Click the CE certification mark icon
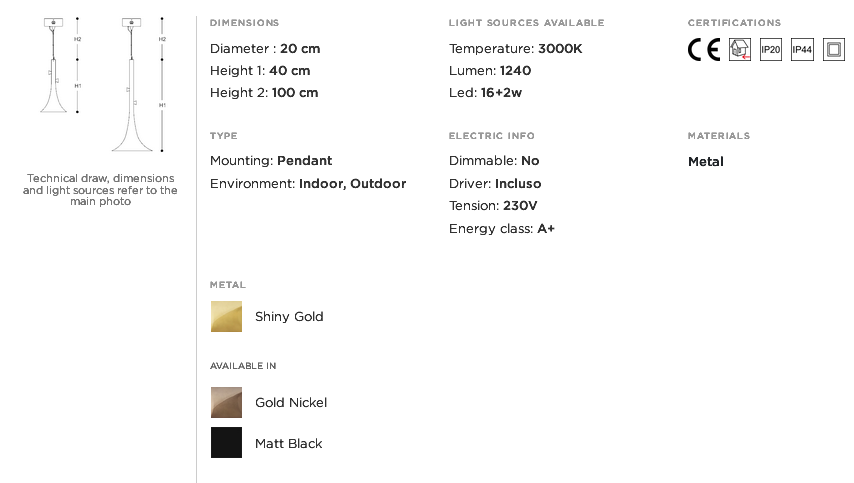Viewport: 854px width, 483px height. pos(704,50)
